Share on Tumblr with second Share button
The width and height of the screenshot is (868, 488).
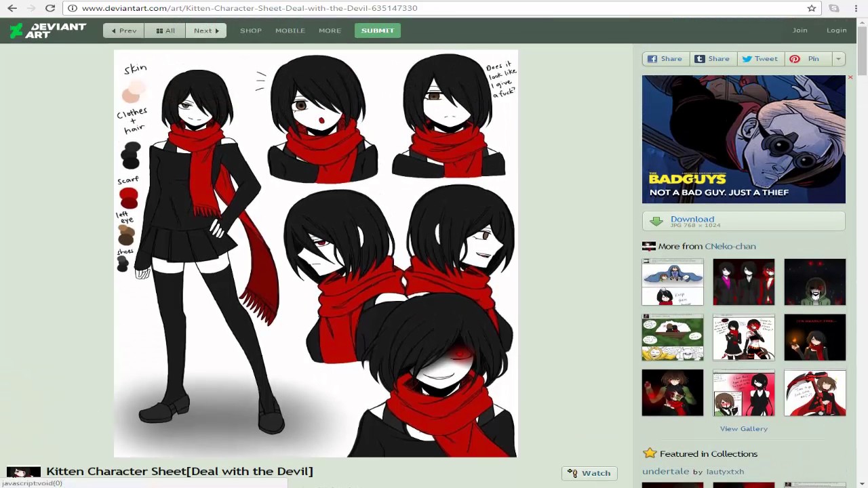(x=712, y=59)
